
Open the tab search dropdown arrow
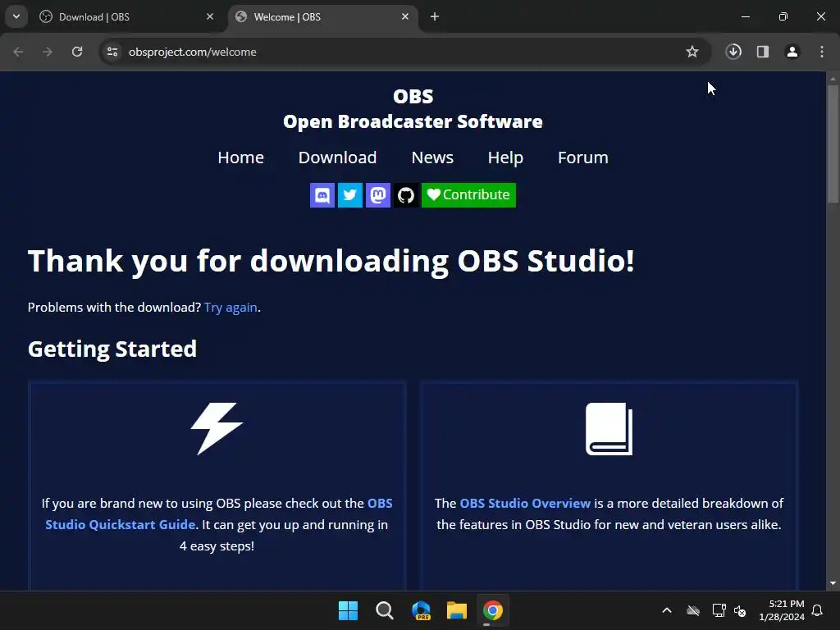16,16
